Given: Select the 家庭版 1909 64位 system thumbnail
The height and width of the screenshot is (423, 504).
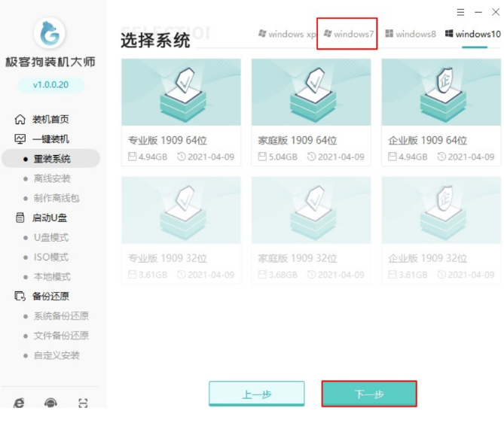Looking at the screenshot, I should tap(311, 92).
